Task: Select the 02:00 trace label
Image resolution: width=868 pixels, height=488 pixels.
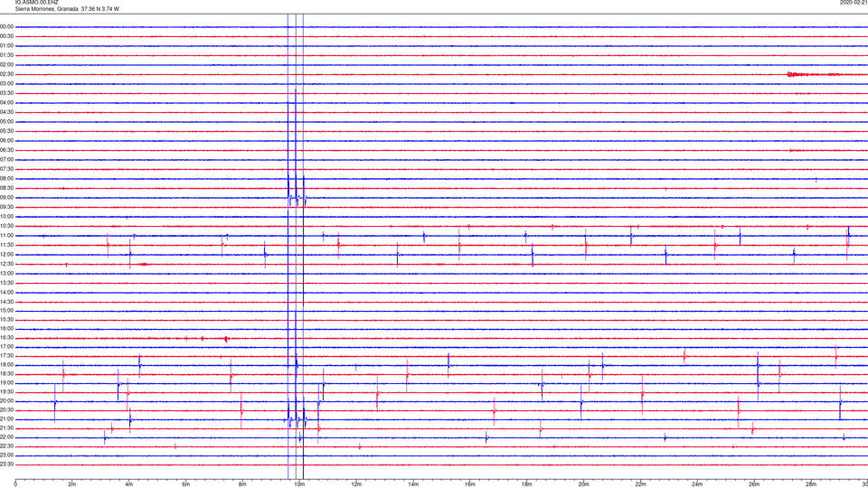Action: 7,65
